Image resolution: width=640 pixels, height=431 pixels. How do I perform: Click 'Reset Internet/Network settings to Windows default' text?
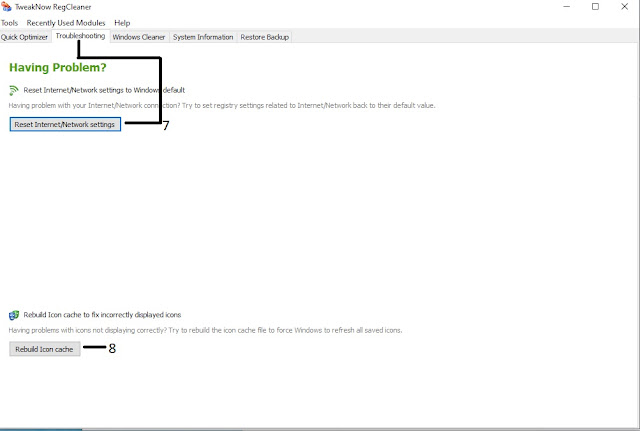[x=104, y=90]
